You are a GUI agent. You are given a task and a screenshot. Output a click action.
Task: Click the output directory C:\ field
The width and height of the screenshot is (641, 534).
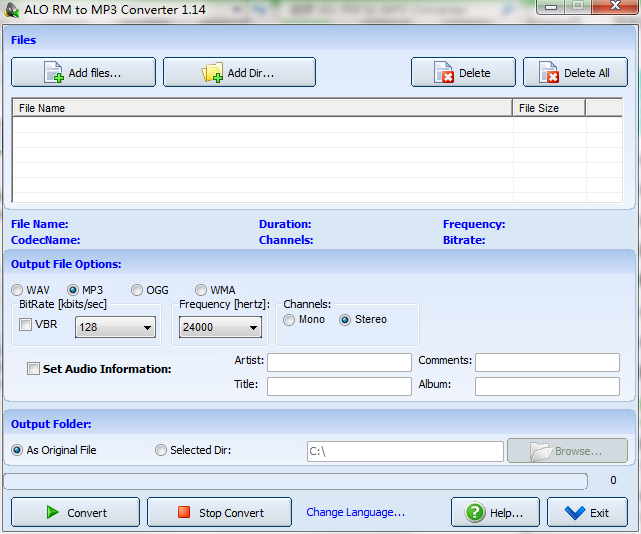pyautogui.click(x=405, y=451)
